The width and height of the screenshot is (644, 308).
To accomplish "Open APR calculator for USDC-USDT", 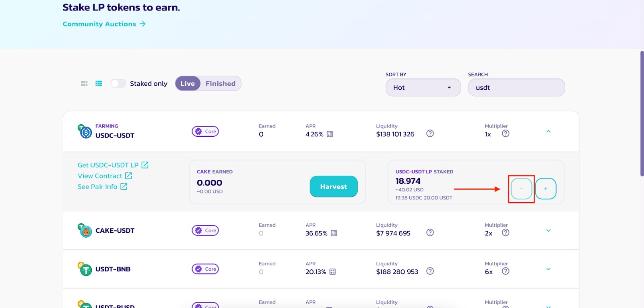I will pos(330,134).
